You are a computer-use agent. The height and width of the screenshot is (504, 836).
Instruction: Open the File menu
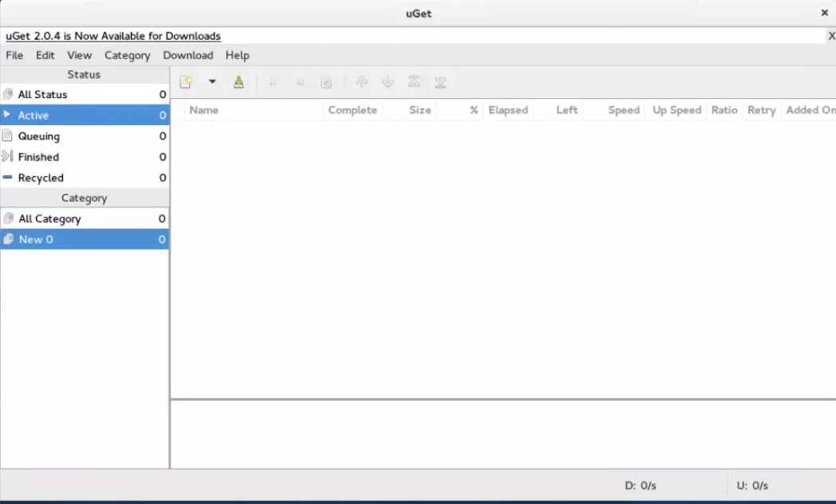[x=14, y=55]
